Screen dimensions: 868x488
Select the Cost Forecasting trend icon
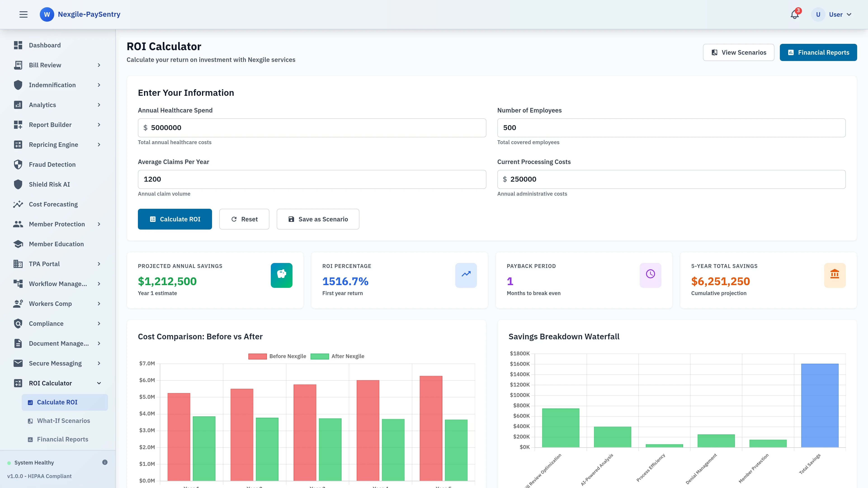click(18, 204)
